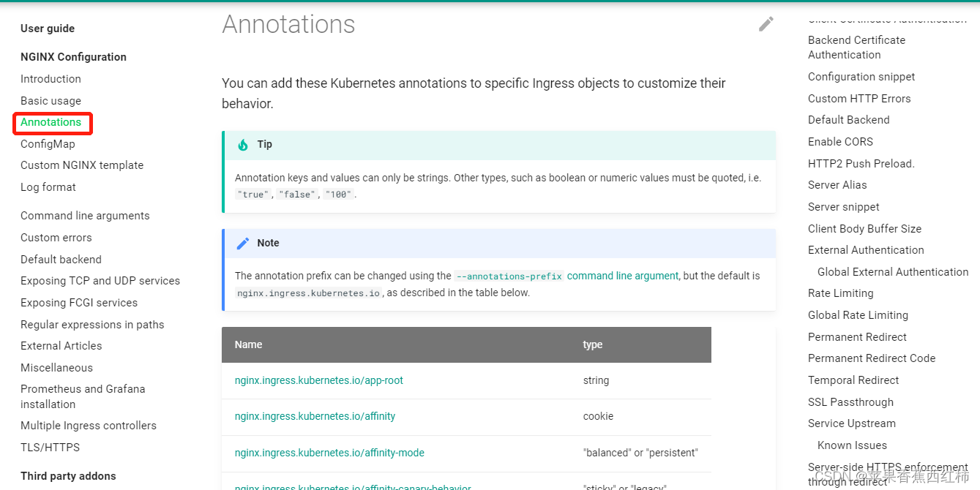Click the pencil icon in the Note box

click(x=243, y=243)
